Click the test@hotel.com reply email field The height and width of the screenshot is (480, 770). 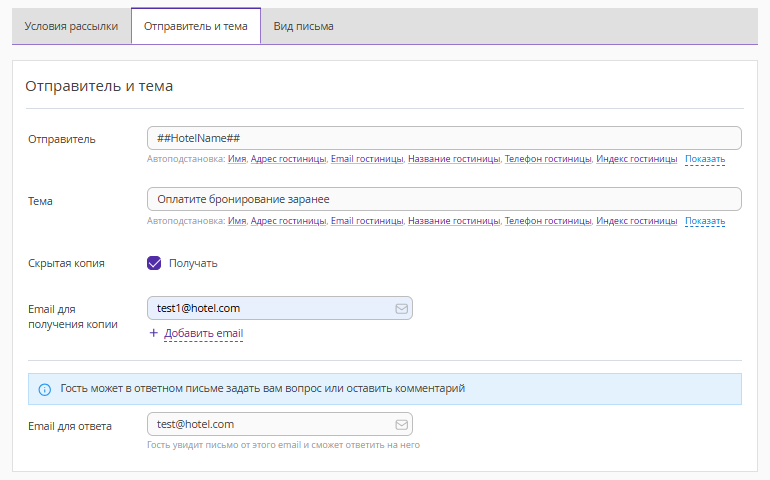click(268, 424)
